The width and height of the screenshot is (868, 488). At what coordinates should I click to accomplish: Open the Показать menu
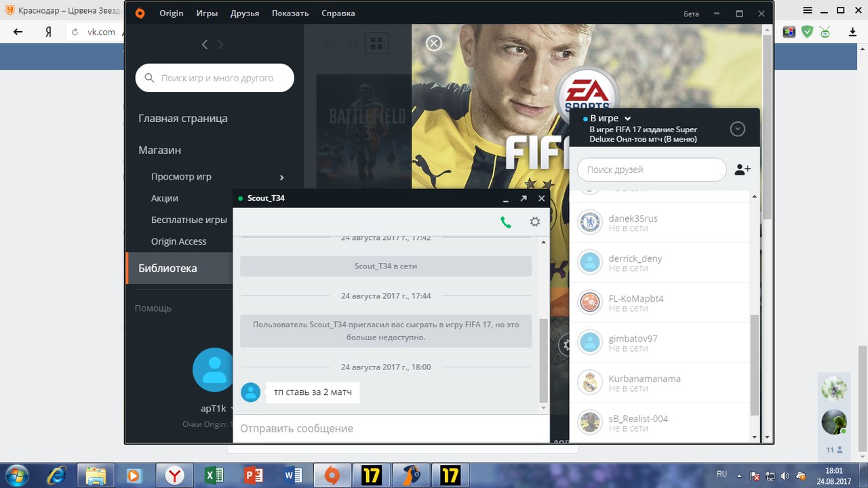290,13
